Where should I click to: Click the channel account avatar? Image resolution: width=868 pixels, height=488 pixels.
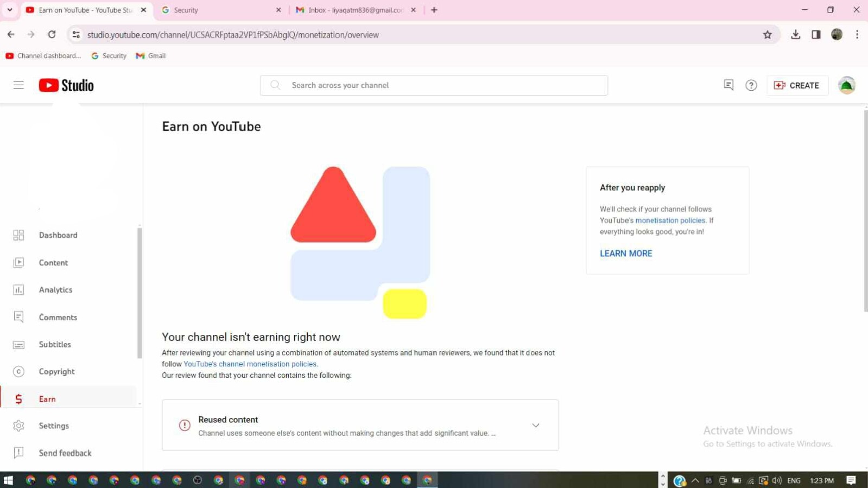(x=846, y=85)
